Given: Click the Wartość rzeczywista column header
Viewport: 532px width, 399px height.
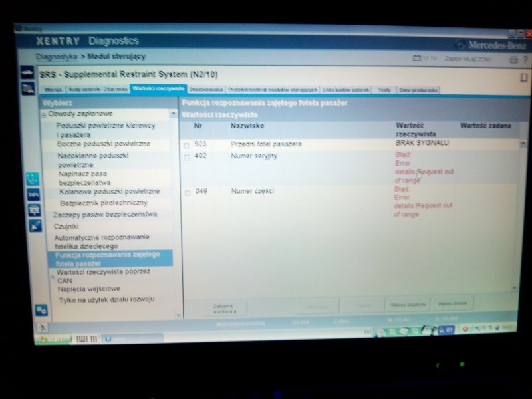Looking at the screenshot, I should [416, 130].
